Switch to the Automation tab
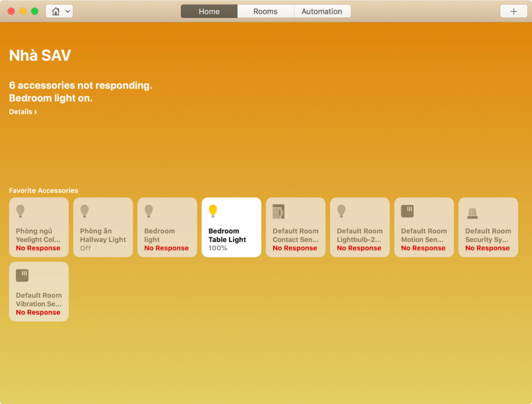Screen dimensions: 532x404 coord(322,11)
